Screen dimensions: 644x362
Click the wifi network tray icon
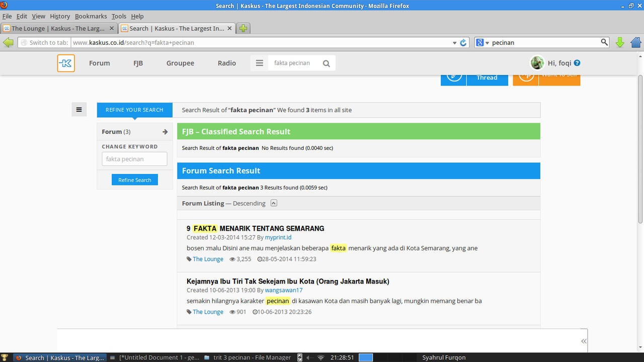pos(320,357)
